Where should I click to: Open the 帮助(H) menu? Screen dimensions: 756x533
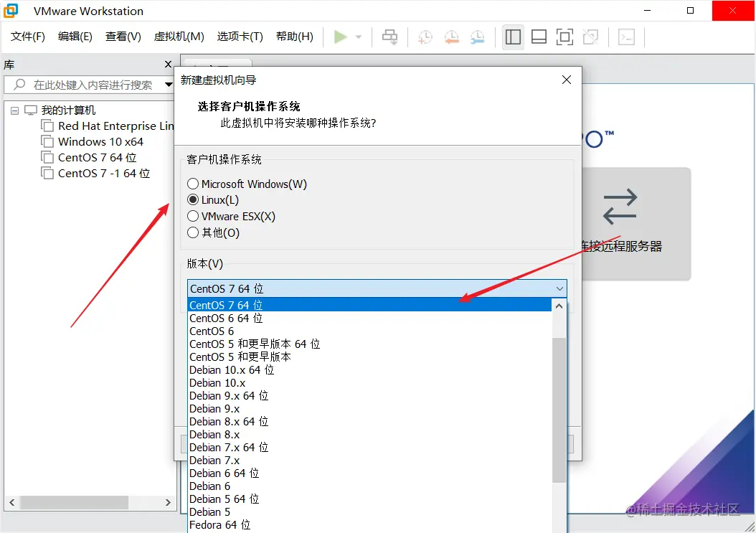[295, 37]
